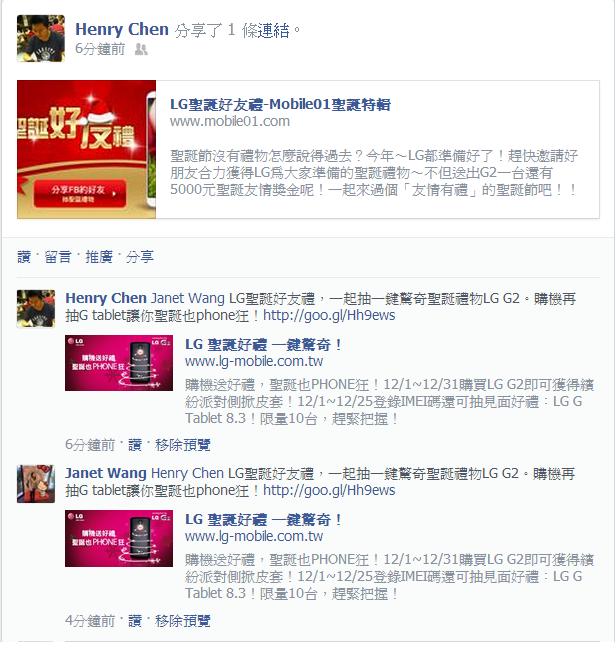616x670 pixels.
Task: Click 移除預覽 under Janet Wang's comment
Action: [x=182, y=621]
